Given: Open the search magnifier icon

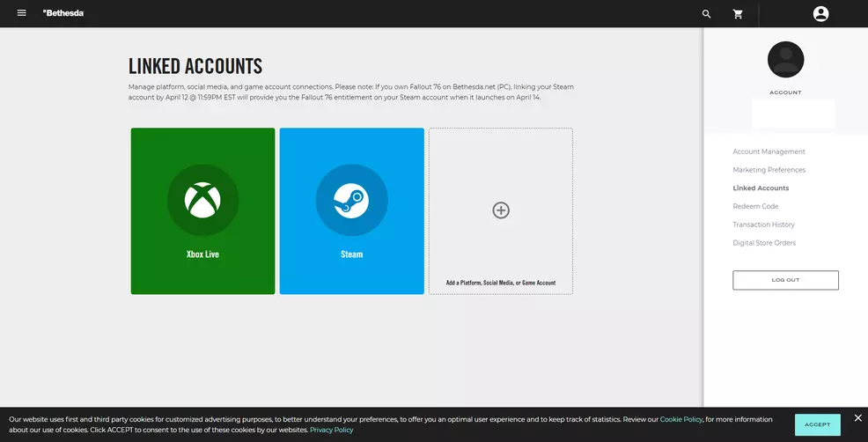Looking at the screenshot, I should (x=706, y=14).
